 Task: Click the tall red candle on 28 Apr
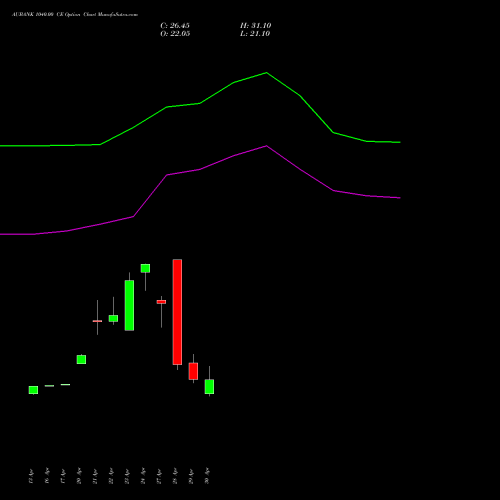[177, 312]
